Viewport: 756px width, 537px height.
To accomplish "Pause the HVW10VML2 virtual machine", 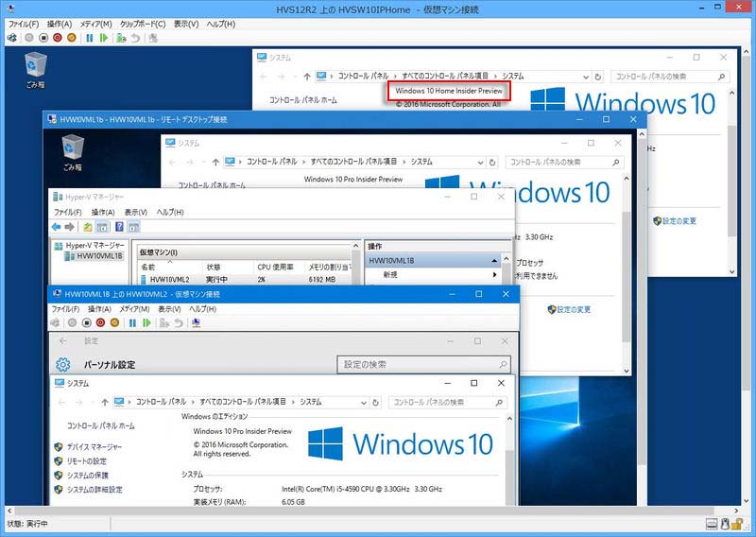I will click(132, 322).
